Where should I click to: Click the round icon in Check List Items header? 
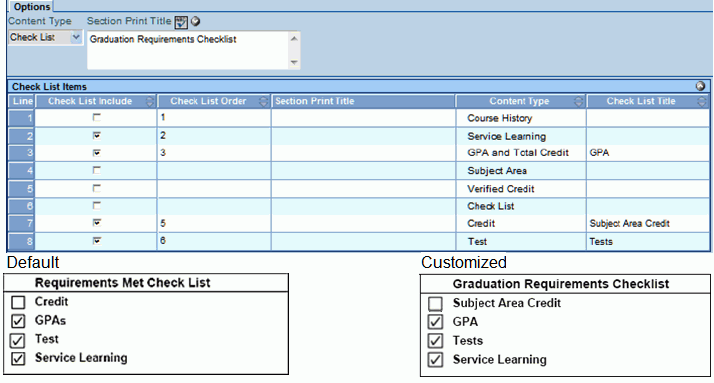(700, 86)
